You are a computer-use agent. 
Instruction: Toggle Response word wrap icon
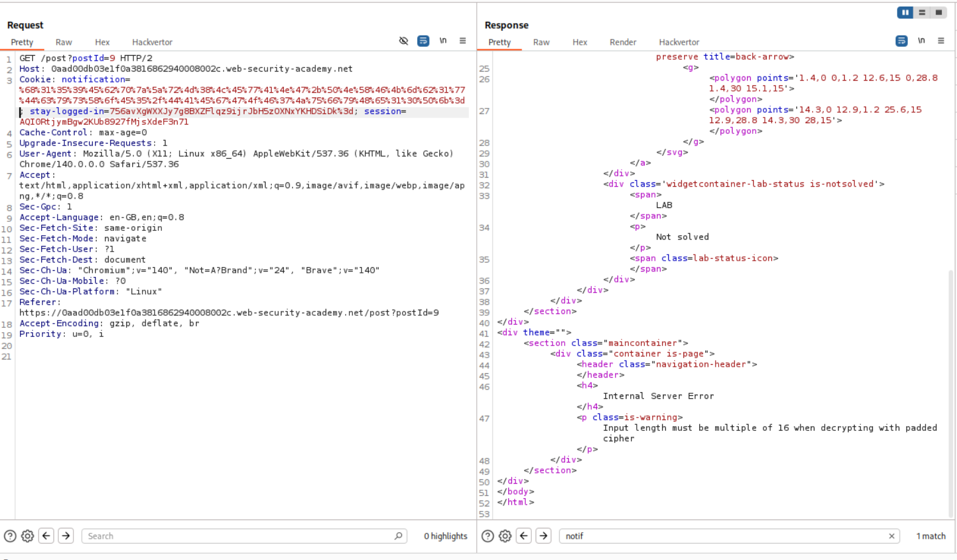coord(902,41)
